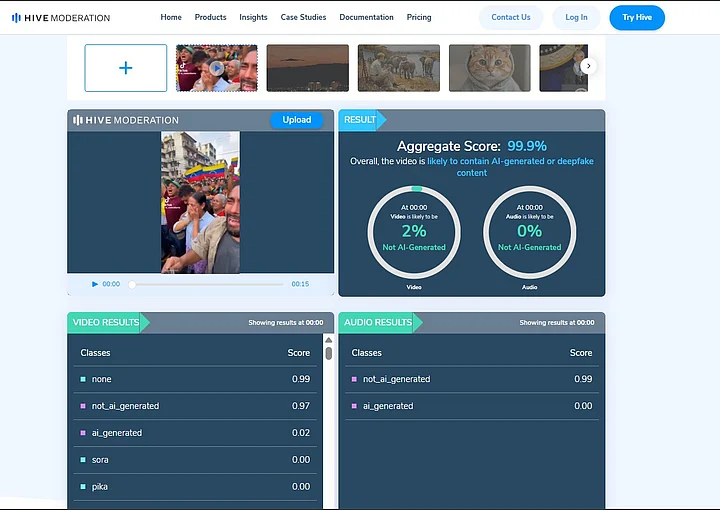Click the video seek bar handle

[132, 284]
